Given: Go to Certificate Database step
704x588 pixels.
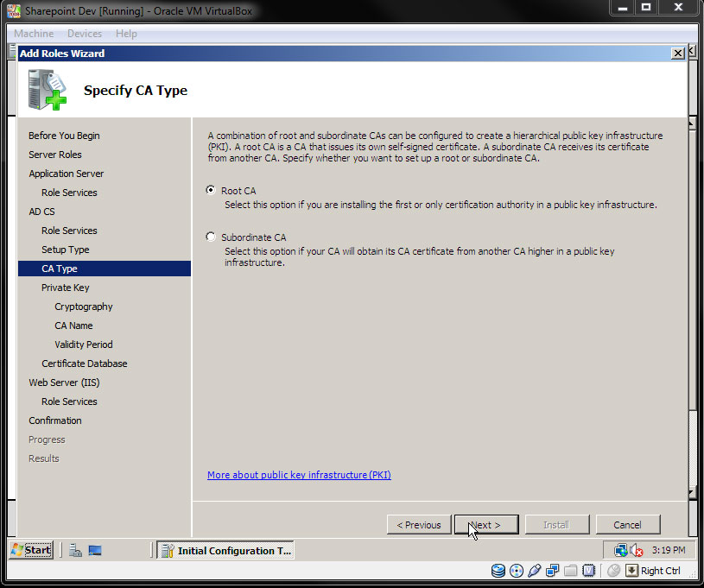Looking at the screenshot, I should [x=85, y=364].
